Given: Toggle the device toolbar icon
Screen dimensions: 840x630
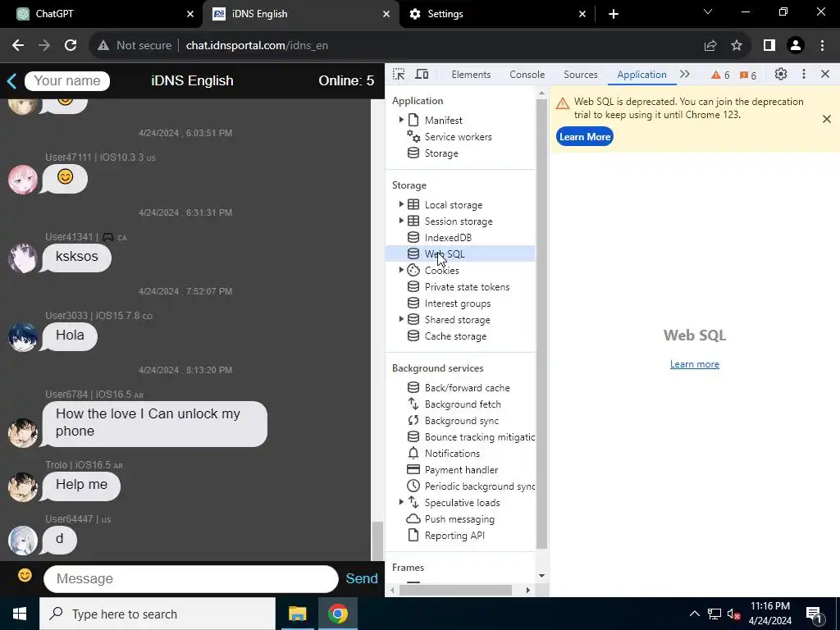Looking at the screenshot, I should (422, 75).
